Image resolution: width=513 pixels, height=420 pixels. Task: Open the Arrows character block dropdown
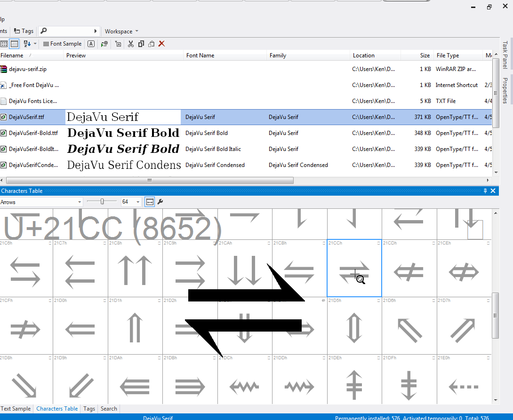80,202
